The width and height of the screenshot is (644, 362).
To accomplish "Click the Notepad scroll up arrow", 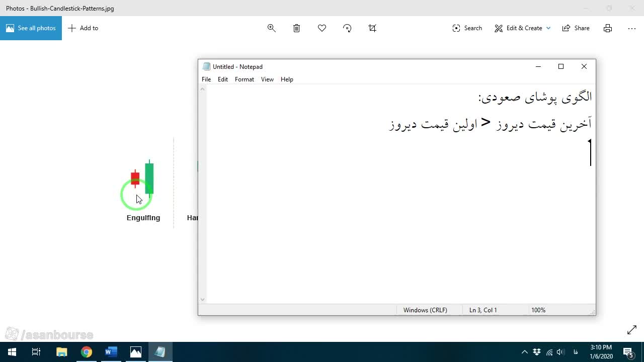I will point(202,89).
